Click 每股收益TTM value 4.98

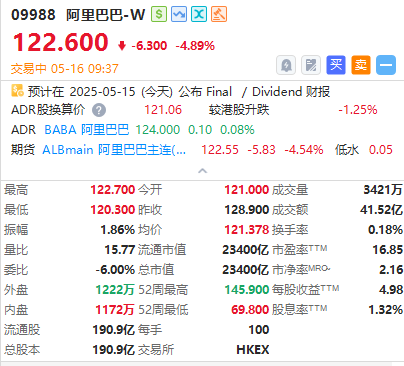tap(391, 290)
